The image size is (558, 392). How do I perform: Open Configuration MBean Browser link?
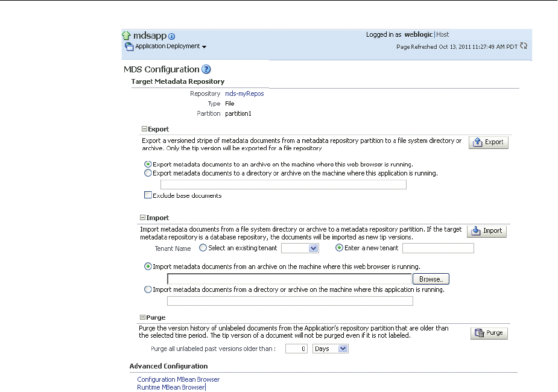point(179,379)
